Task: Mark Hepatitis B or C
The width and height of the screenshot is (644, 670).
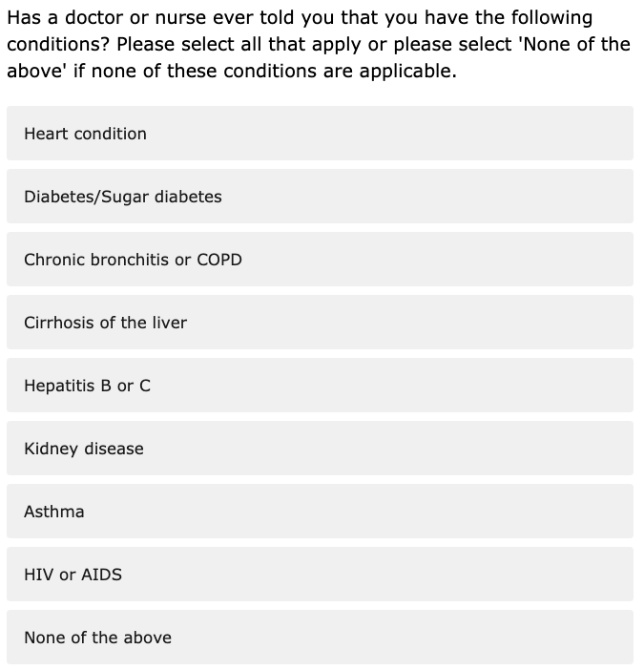Action: (320, 386)
